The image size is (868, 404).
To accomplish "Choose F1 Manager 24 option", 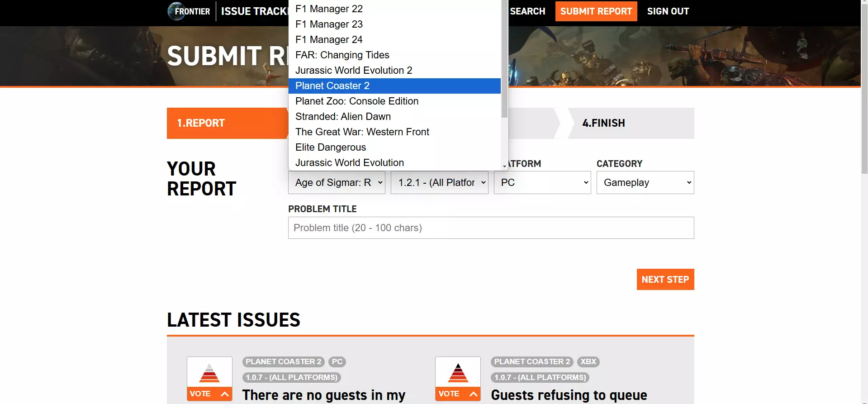I will (x=394, y=40).
